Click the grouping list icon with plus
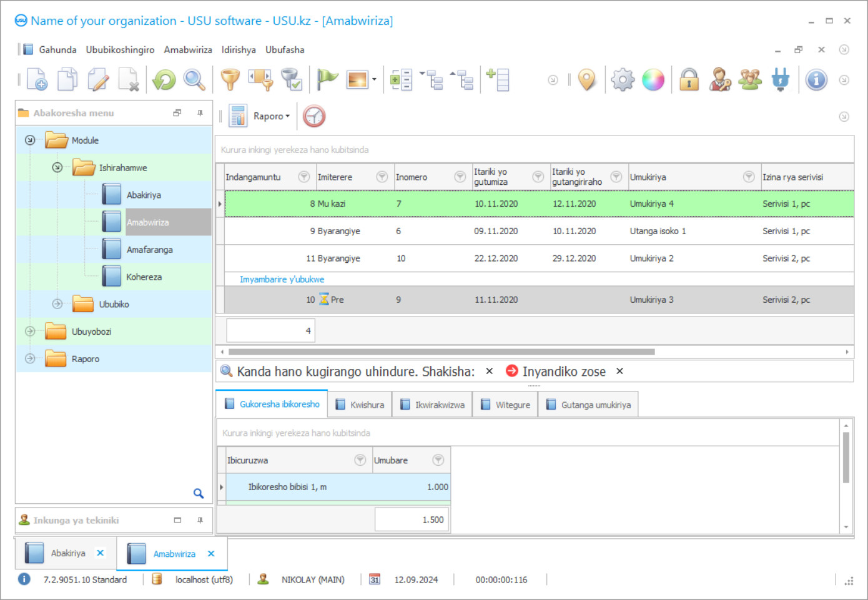This screenshot has height=600, width=868. [x=401, y=80]
